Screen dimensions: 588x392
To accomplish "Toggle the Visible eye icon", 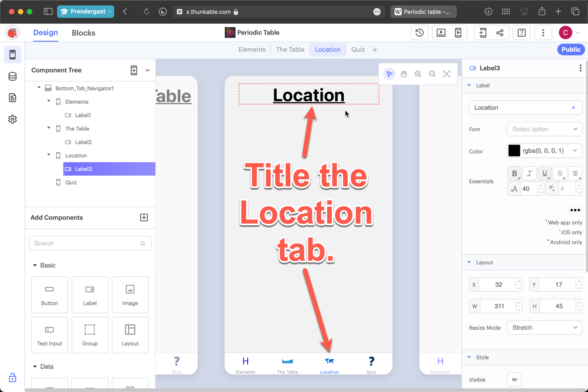I will (514, 380).
